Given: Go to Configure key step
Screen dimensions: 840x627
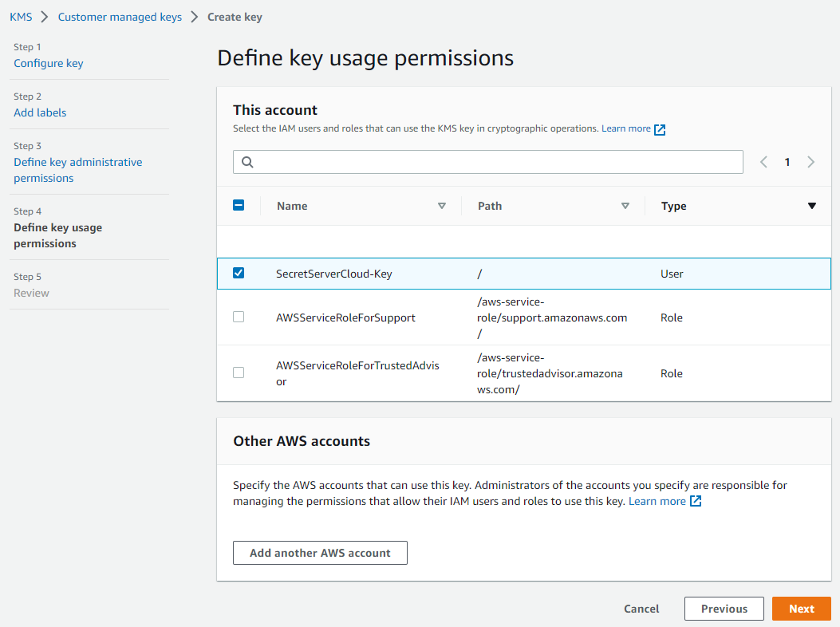Looking at the screenshot, I should (49, 63).
